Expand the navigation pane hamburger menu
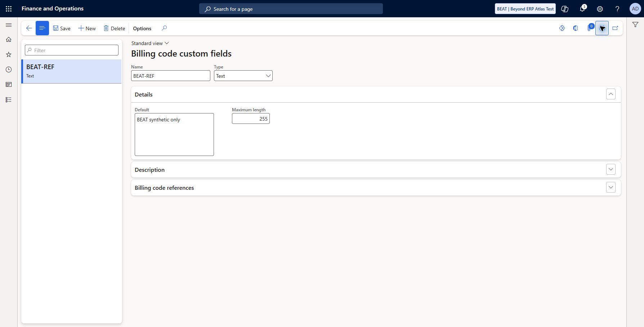This screenshot has width=644, height=327. click(x=9, y=25)
